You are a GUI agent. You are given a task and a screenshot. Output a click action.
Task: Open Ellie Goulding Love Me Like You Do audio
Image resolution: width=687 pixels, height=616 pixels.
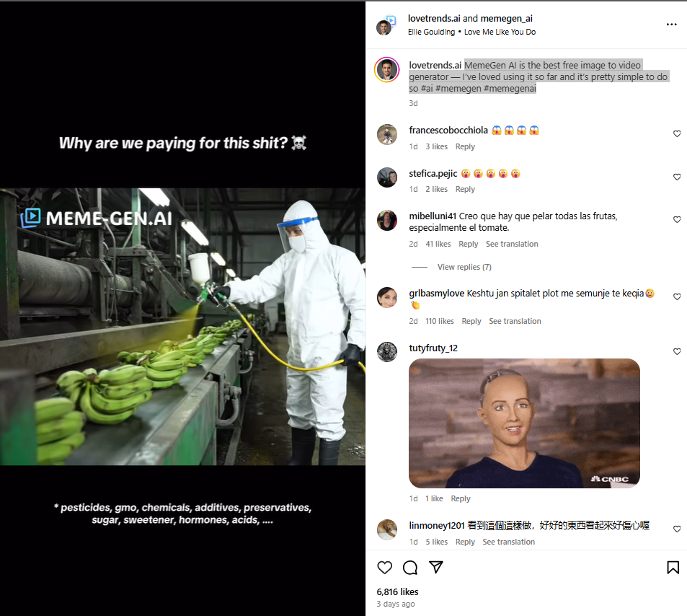coord(471,32)
